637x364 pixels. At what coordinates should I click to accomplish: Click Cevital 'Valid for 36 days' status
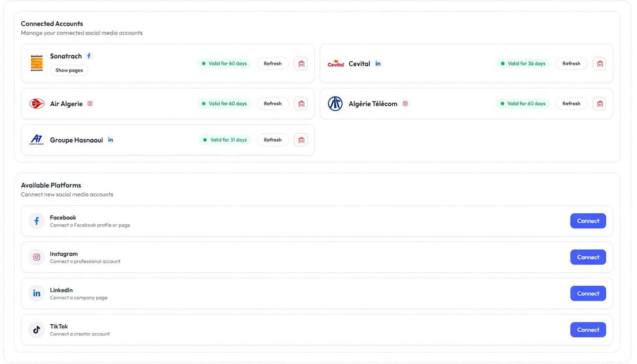coord(523,64)
